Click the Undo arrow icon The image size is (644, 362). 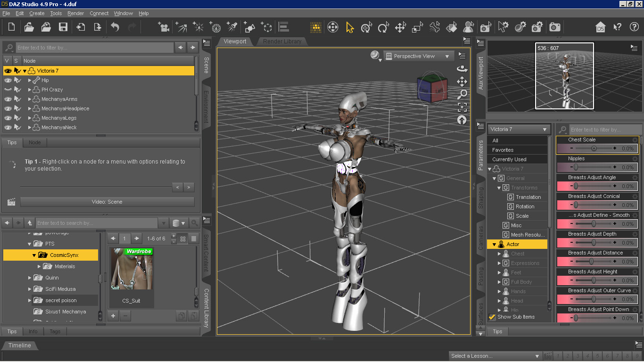click(x=115, y=27)
